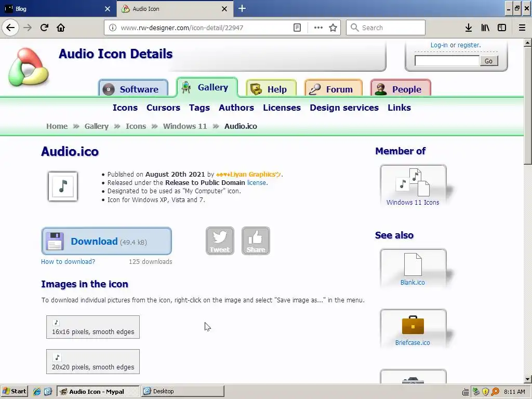Go to Icons submenu
The width and height of the screenshot is (532, 399).
(x=125, y=108)
